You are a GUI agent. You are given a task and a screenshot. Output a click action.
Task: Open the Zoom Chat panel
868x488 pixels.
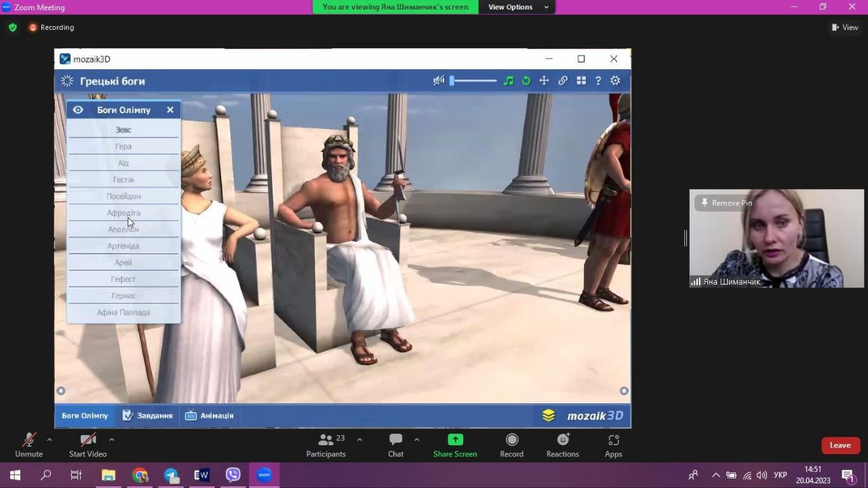(396, 445)
